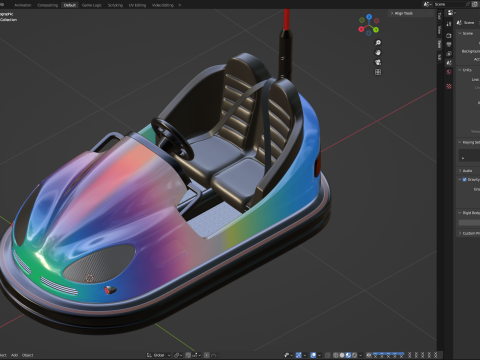Open the pivot point dropdown
The width and height of the screenshot is (480, 360).
tap(178, 355)
